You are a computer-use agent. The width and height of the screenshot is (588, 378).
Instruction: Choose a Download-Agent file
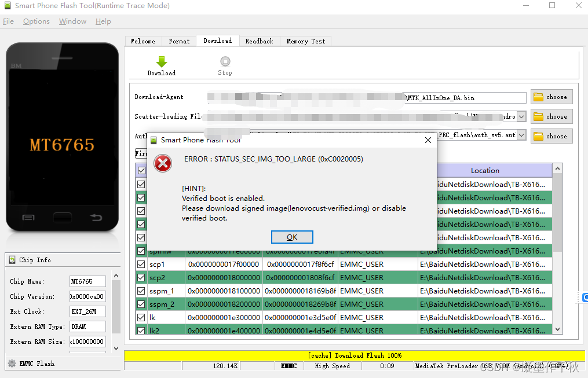(x=552, y=97)
